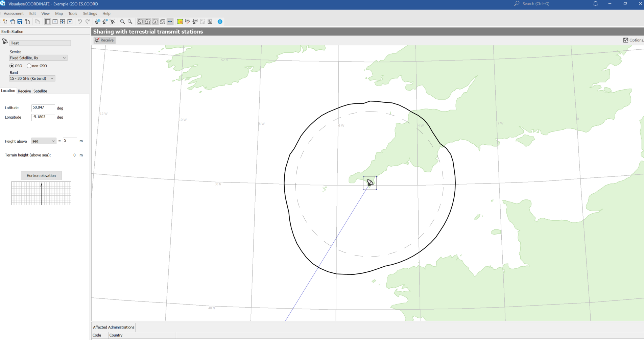The width and height of the screenshot is (644, 340).
Task: Open map Options
Action: 633,40
